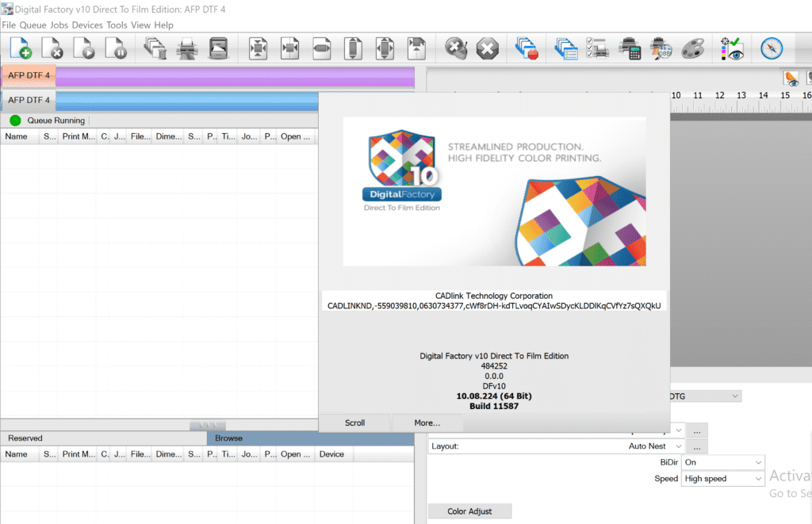The width and height of the screenshot is (812, 524).
Task: Click the CADlink Technology Corporation text
Action: click(494, 296)
